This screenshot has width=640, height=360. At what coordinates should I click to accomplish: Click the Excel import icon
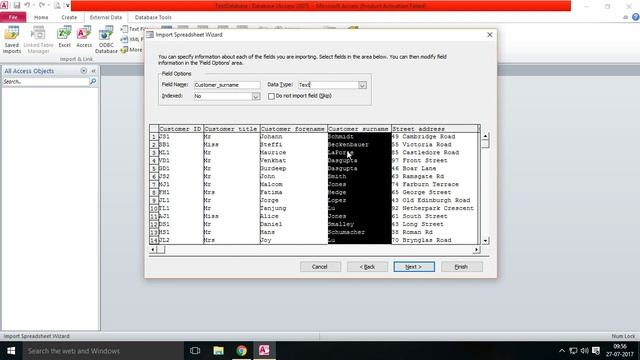(64, 38)
